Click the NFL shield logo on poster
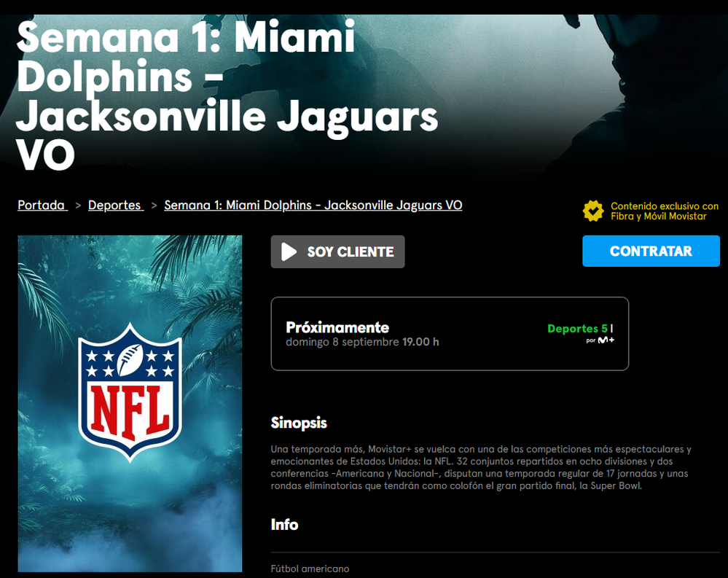 click(130, 392)
